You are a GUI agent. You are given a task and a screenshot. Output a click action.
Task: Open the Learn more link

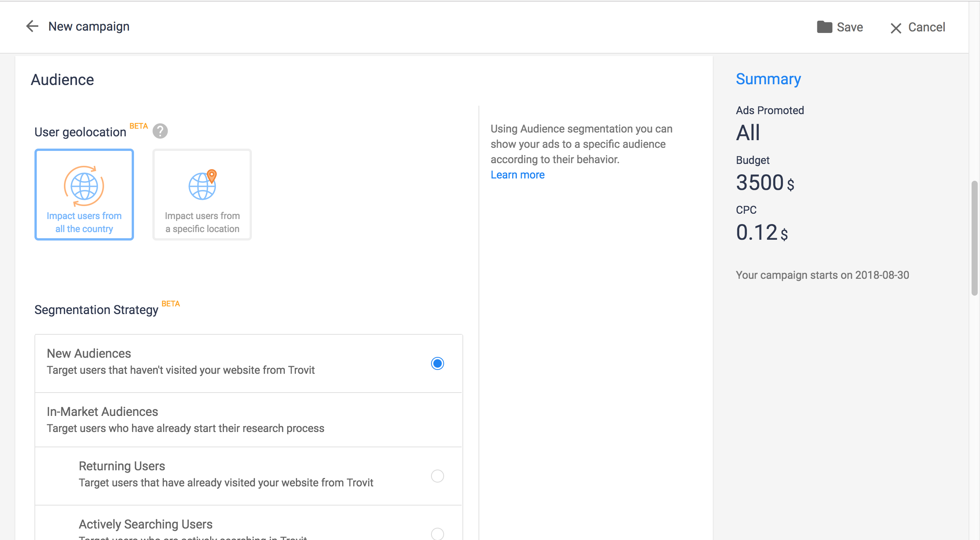coord(518,175)
